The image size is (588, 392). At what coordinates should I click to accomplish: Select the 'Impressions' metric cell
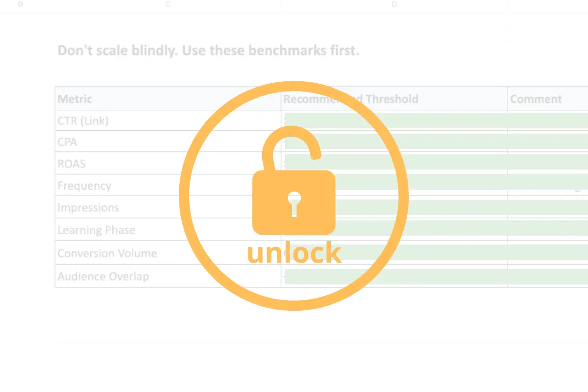168,207
